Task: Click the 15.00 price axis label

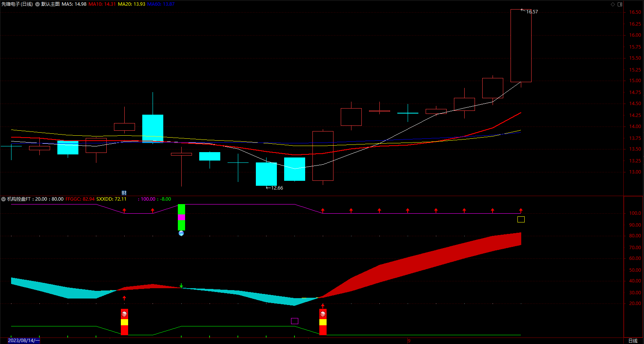Action: [x=635, y=81]
